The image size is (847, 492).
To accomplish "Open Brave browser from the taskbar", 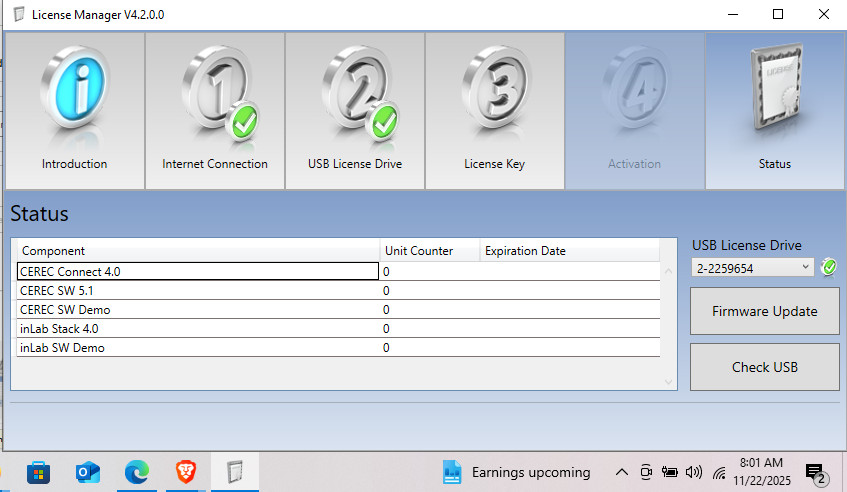I will click(186, 473).
